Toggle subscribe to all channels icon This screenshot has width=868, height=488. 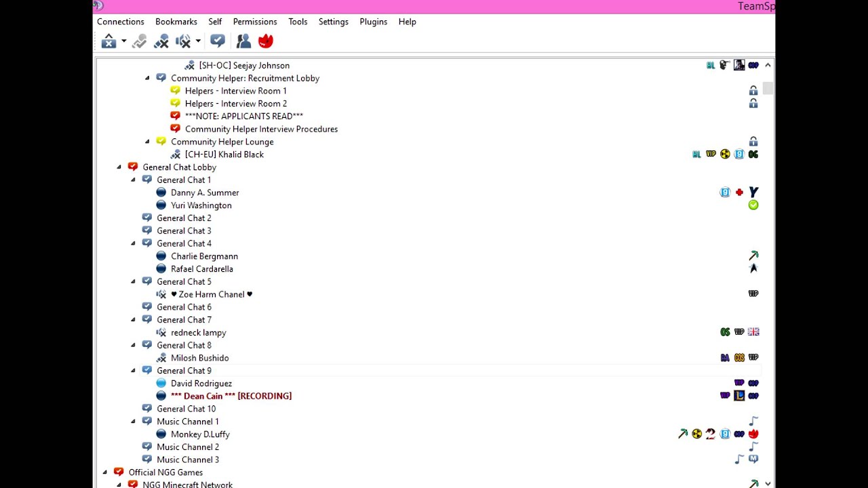coord(217,41)
